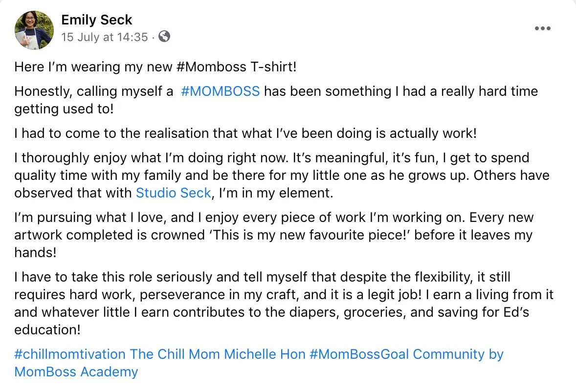Open The Chill Mom page link
The width and height of the screenshot is (576, 392).
[174, 354]
